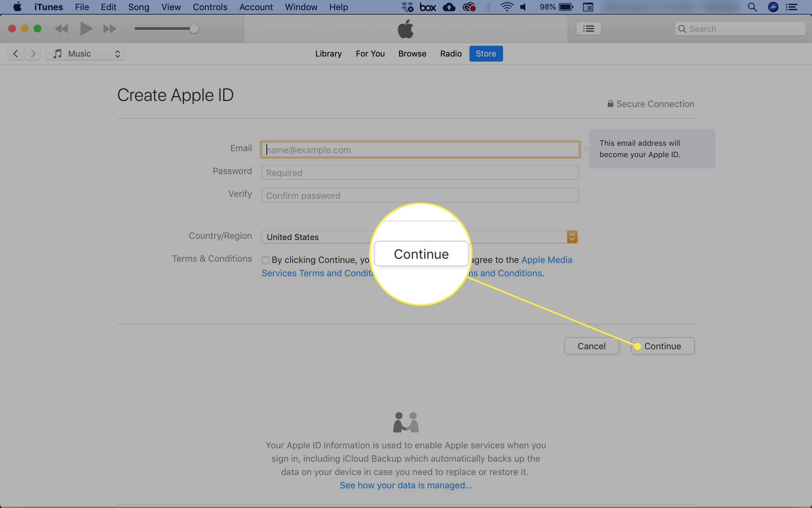The image size is (812, 508).
Task: Open the Wi-Fi status menu
Action: (x=507, y=7)
